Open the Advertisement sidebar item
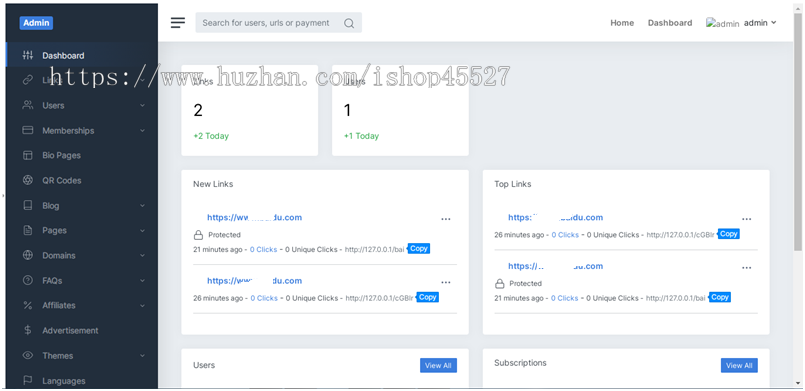This screenshot has width=805, height=391. tap(82, 330)
